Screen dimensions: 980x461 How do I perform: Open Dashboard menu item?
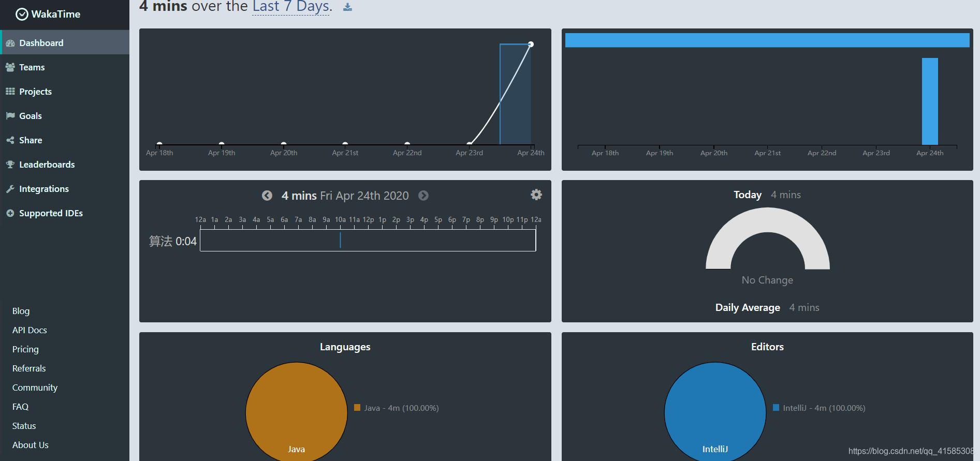coord(65,42)
